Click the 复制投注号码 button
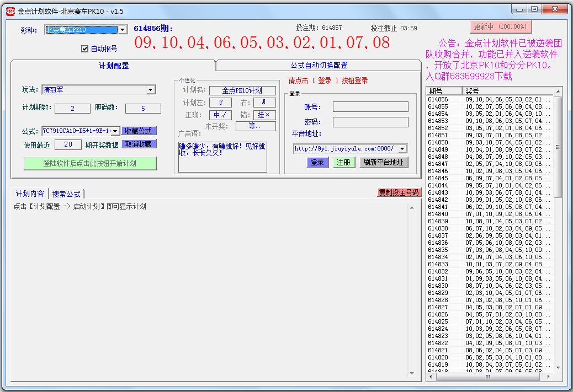This screenshot has width=573, height=392. (x=399, y=192)
